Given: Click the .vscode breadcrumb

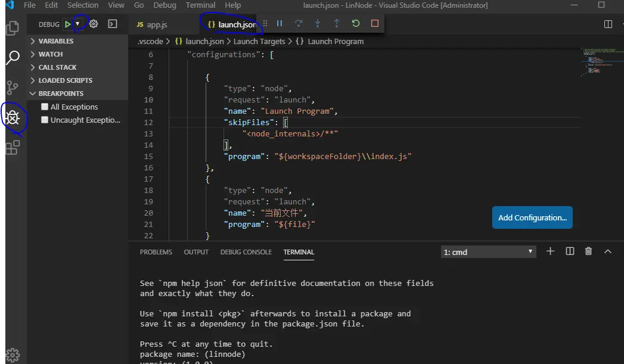Looking at the screenshot, I should pos(150,41).
